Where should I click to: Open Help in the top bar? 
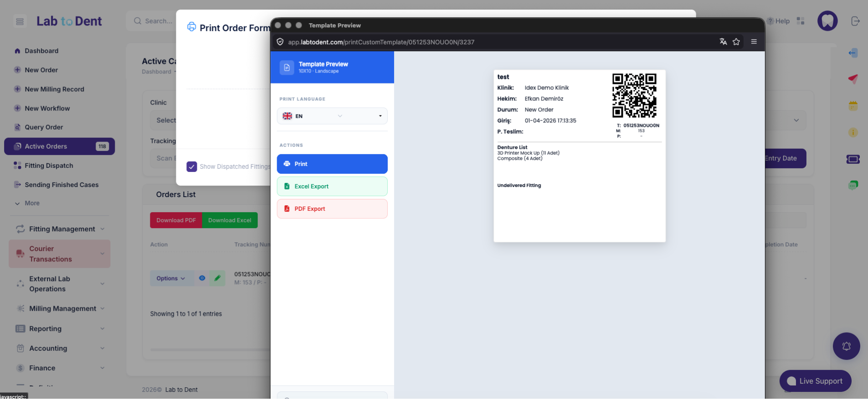(x=779, y=21)
